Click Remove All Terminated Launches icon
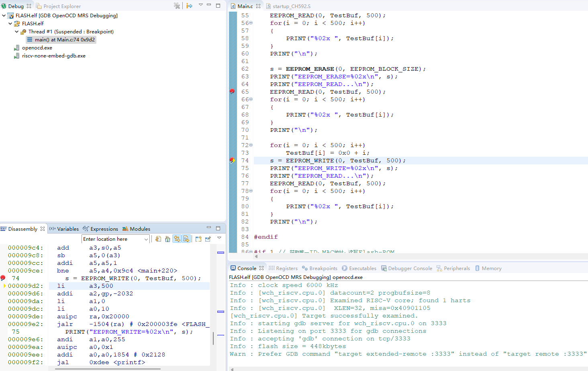Viewport: 588px width, 371px height. (177, 6)
